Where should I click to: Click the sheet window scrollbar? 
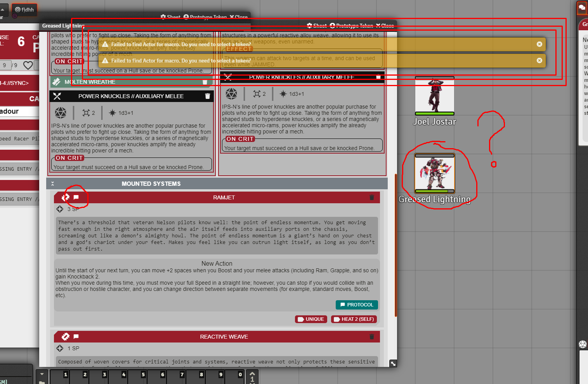(395, 245)
